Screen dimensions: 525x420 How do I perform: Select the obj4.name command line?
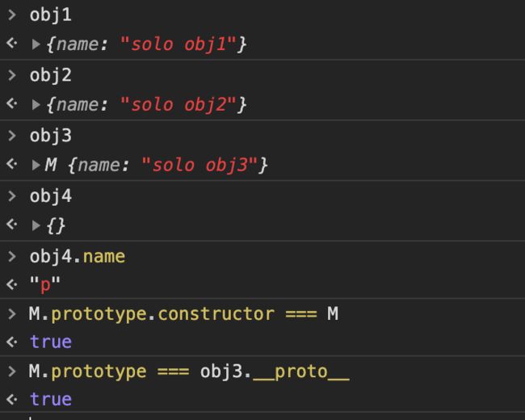click(x=78, y=257)
